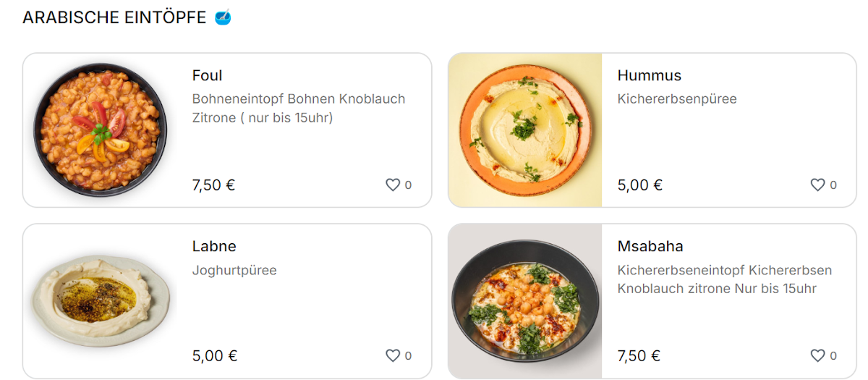The image size is (868, 380).
Task: Click the bowl emoji beside Arabische Eintöpfe
Action: [x=223, y=17]
